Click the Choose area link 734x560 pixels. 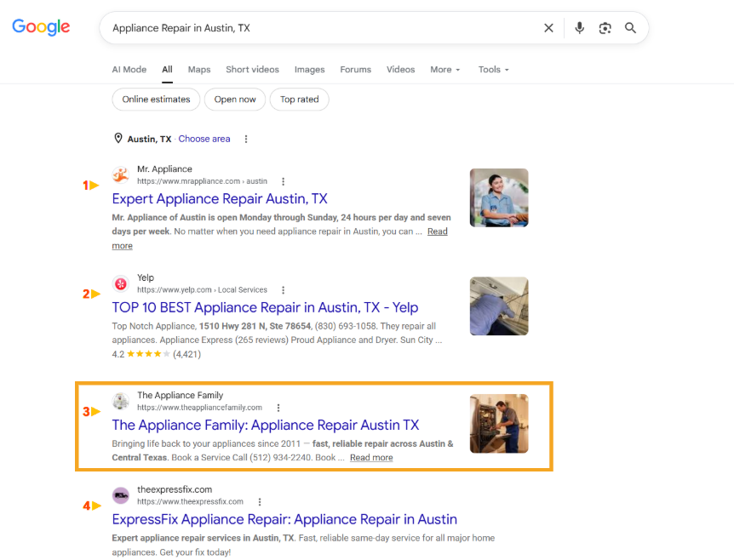(x=204, y=139)
